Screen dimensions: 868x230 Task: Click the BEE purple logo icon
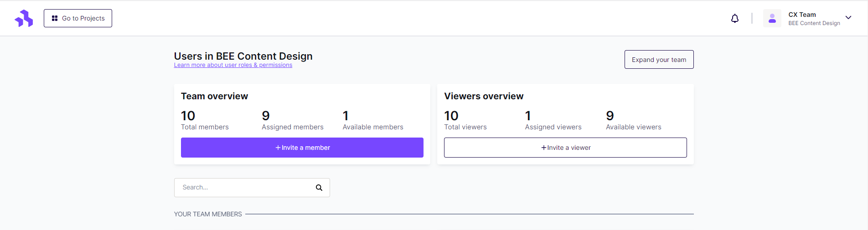[x=24, y=18]
